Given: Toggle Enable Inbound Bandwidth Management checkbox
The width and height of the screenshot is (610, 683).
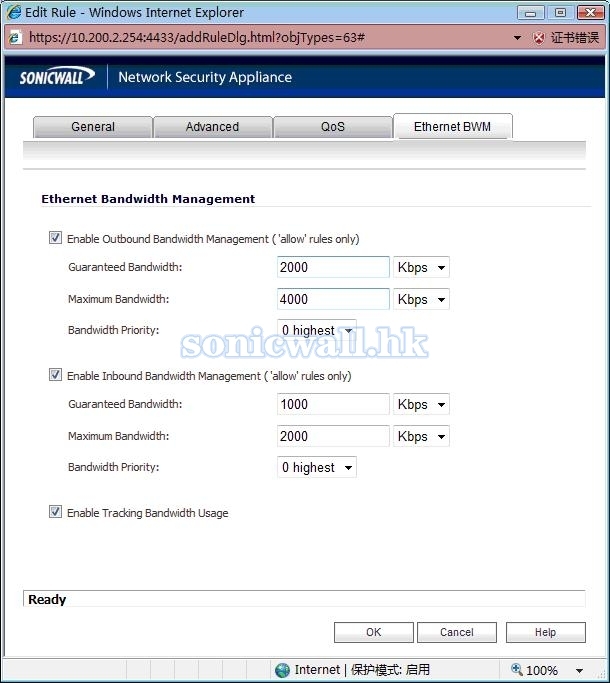Looking at the screenshot, I should tap(55, 376).
